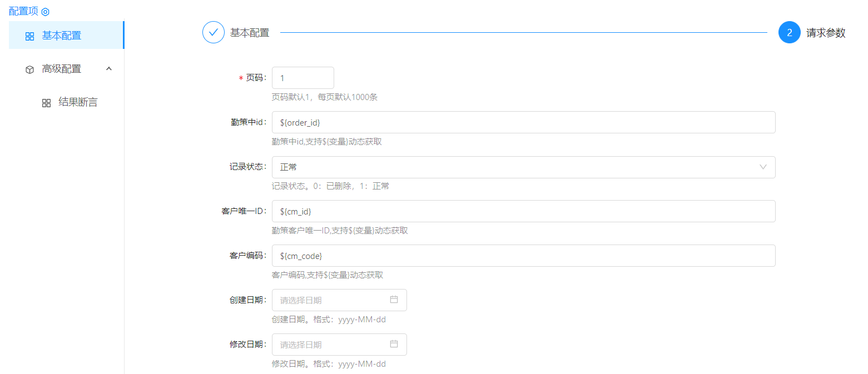Screen dimensions: 868x374
Task: Open calendar icon in 修改日期 field
Action: click(x=394, y=344)
